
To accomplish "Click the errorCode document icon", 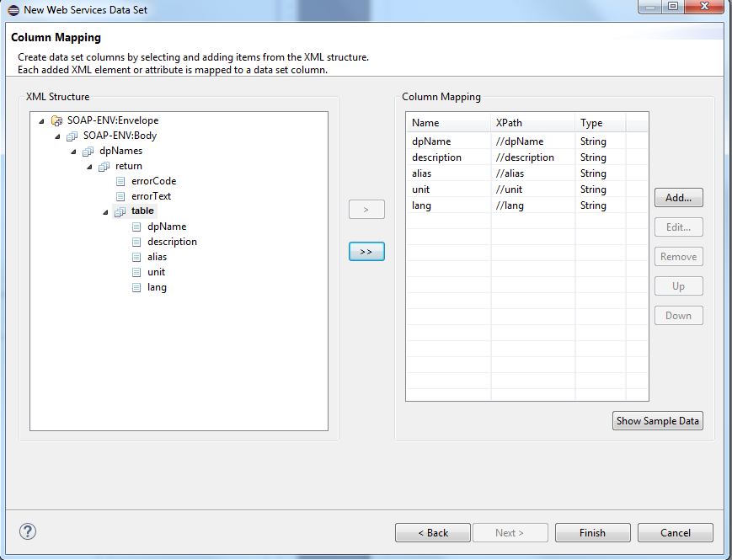I will (120, 182).
